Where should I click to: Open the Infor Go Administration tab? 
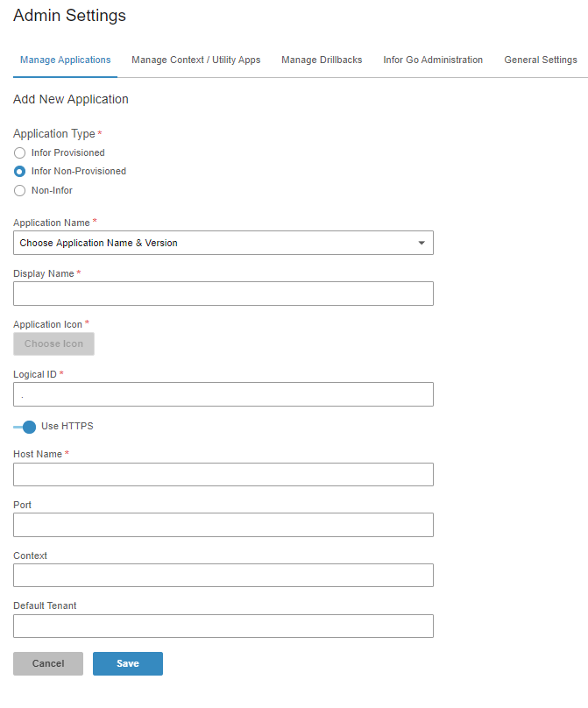tap(433, 60)
